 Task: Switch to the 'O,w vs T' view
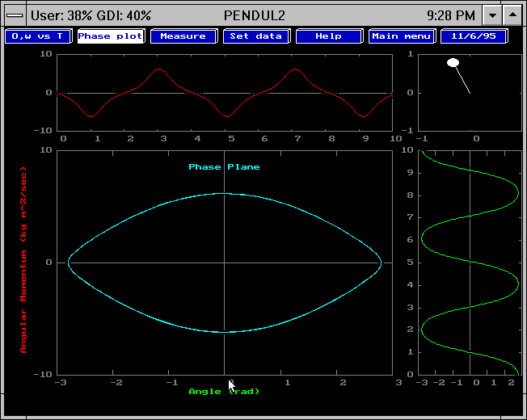[39, 36]
